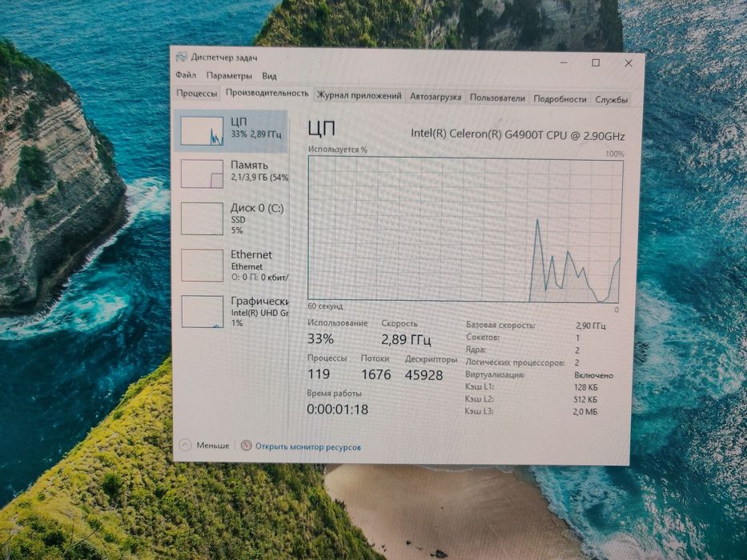The image size is (747, 560).
Task: Click the Логических процессоров label
Action: tap(515, 362)
